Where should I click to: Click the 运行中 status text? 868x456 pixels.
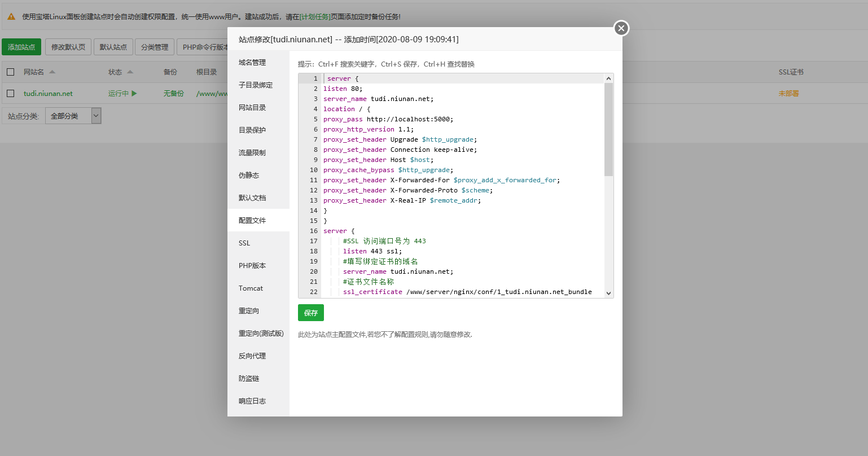[x=119, y=94]
